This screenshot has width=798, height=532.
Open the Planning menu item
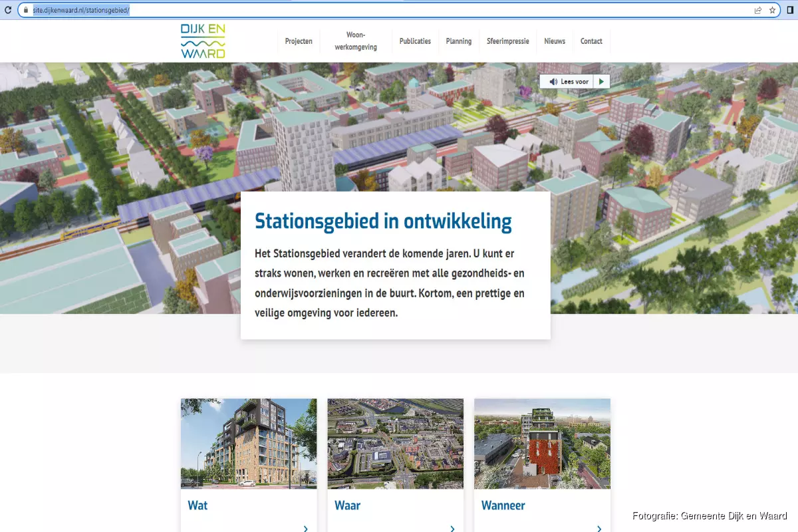click(459, 41)
